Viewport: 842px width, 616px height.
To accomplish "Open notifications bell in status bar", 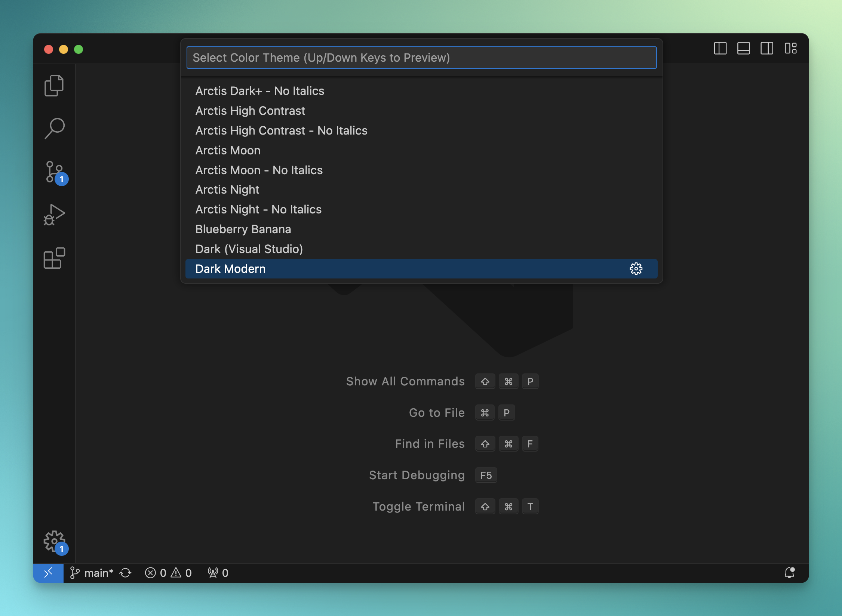I will coord(789,573).
